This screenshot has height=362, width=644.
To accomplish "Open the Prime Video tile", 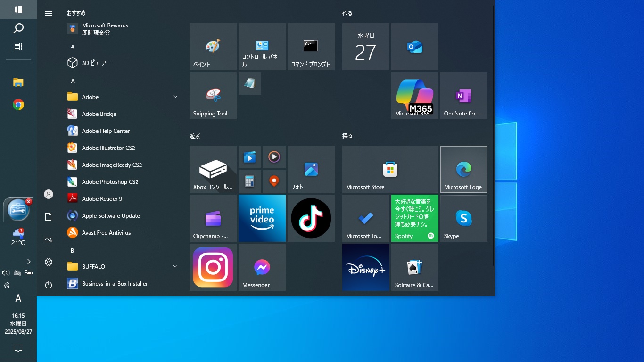I will [x=262, y=218].
